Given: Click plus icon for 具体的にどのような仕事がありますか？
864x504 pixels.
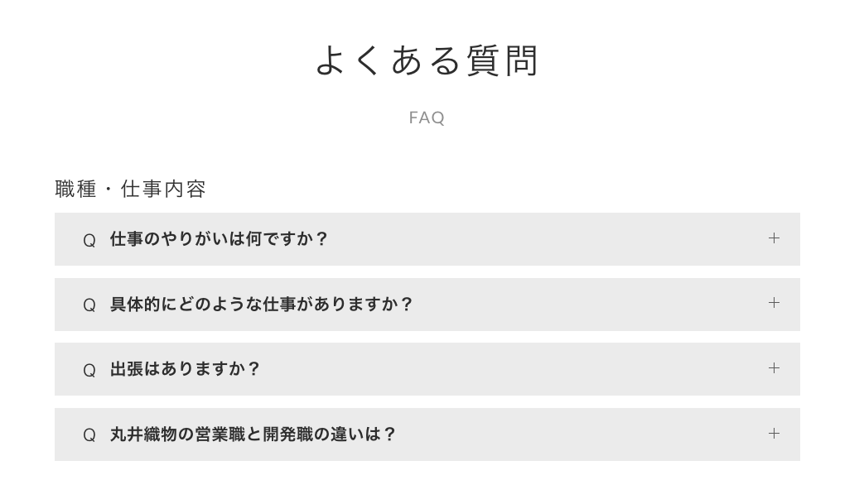Looking at the screenshot, I should (x=774, y=303).
